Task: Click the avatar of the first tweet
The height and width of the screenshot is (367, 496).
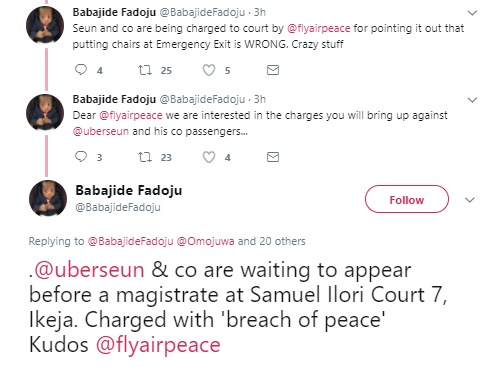Action: [x=45, y=25]
